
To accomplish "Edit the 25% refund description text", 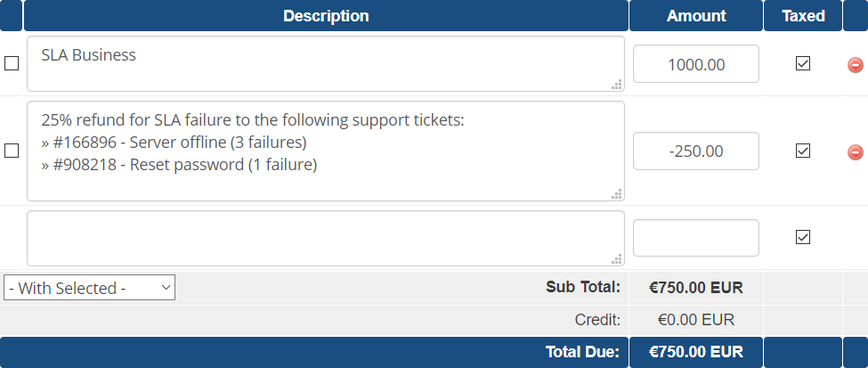I will pos(326,151).
